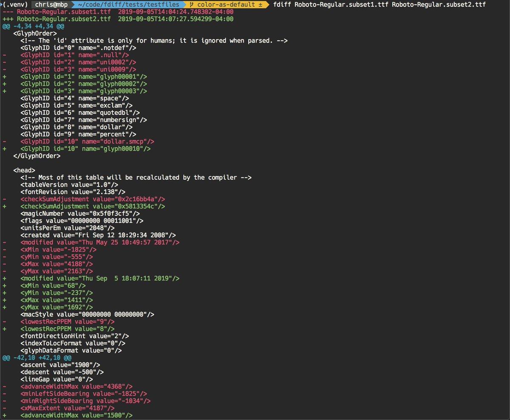
Task: Click the indexToLocFormat value="0" line
Action: pos(73,344)
